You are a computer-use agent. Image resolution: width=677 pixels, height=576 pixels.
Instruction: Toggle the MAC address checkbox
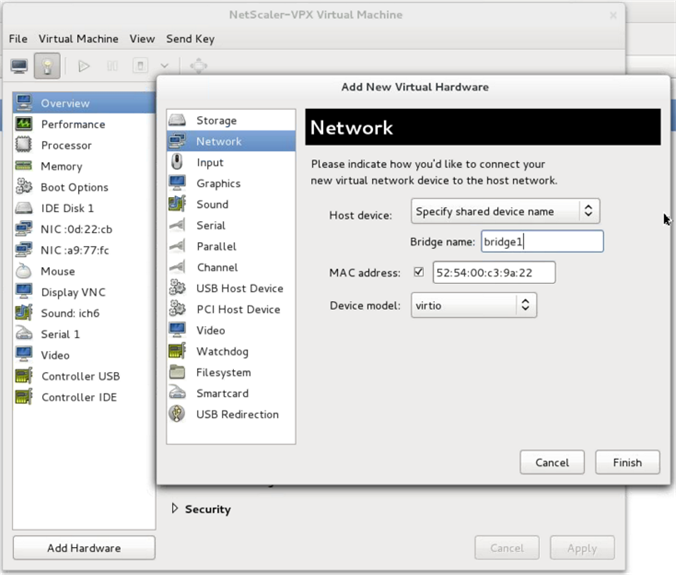(418, 272)
